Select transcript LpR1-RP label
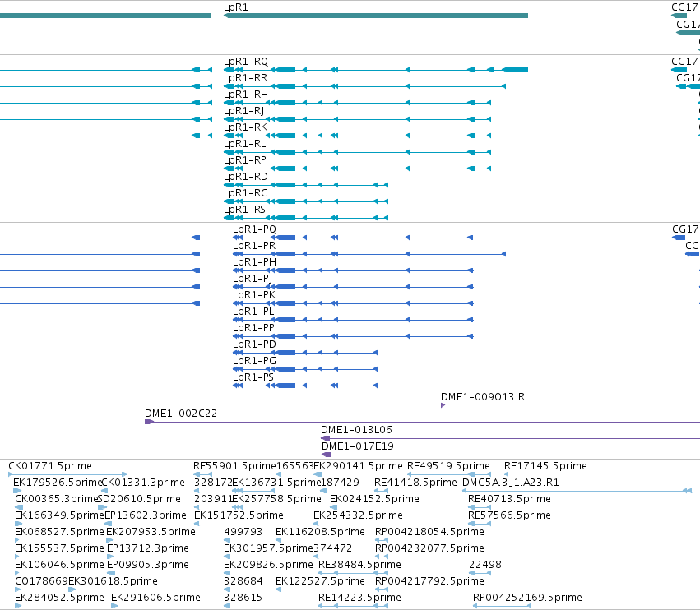The height and width of the screenshot is (610, 700). [x=244, y=160]
